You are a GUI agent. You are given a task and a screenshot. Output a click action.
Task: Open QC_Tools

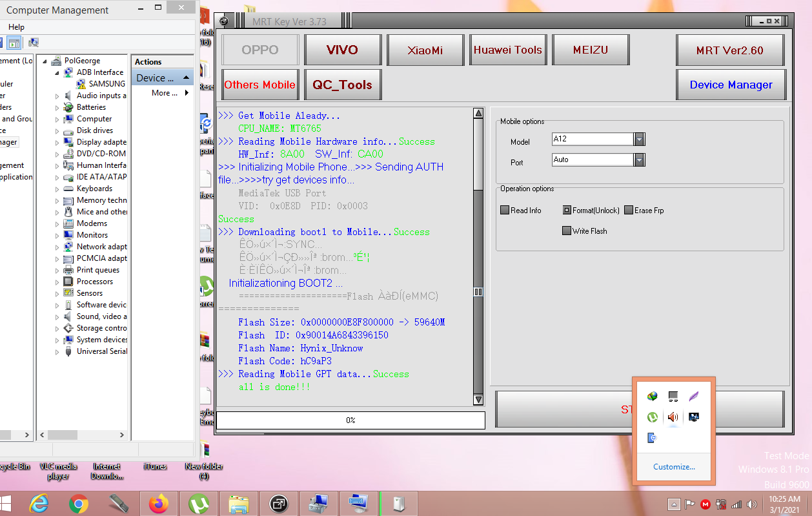[342, 85]
